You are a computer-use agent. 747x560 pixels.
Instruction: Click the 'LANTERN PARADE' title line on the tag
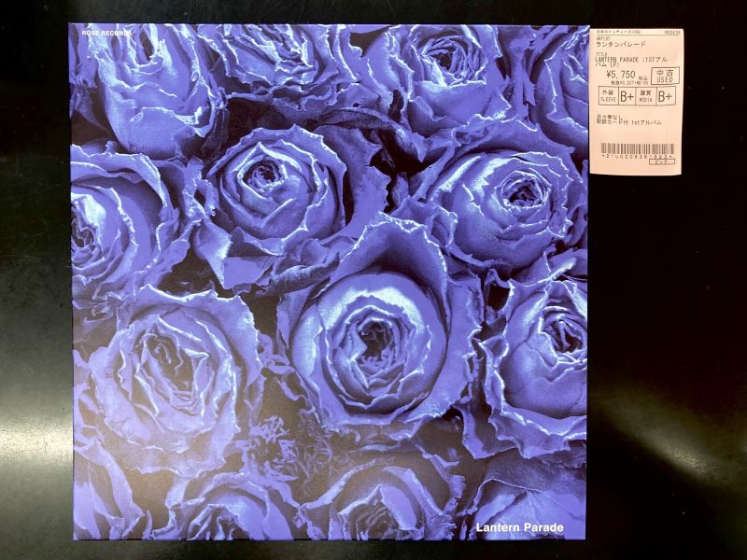click(x=632, y=60)
